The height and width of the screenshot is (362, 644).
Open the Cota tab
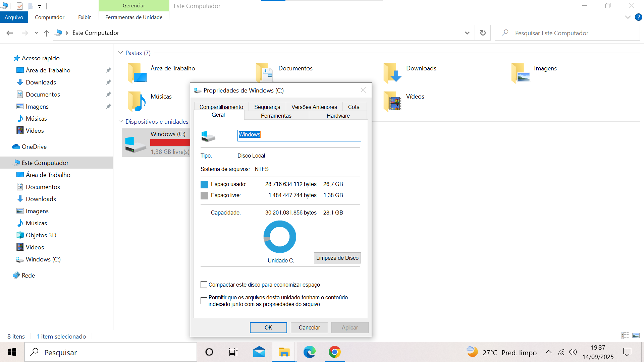354,107
